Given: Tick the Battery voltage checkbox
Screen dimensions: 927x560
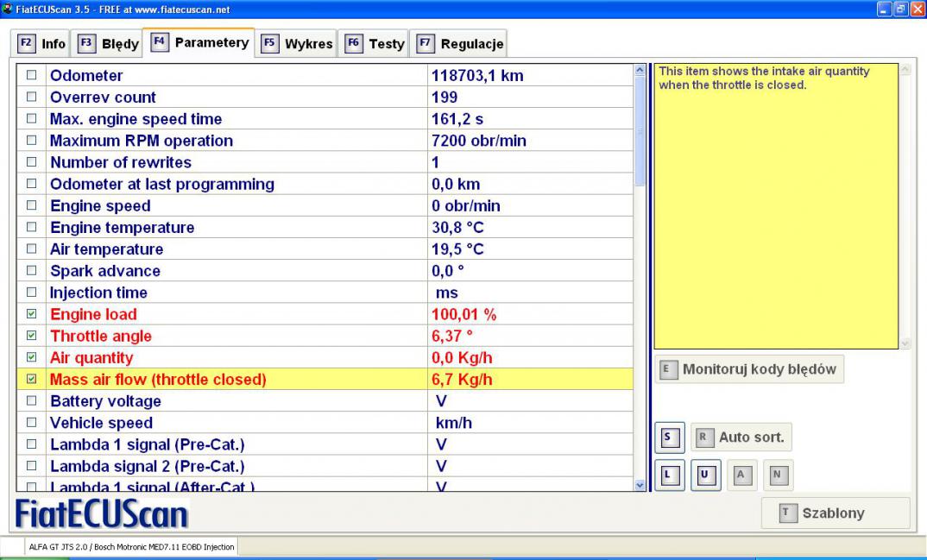Looking at the screenshot, I should (32, 402).
